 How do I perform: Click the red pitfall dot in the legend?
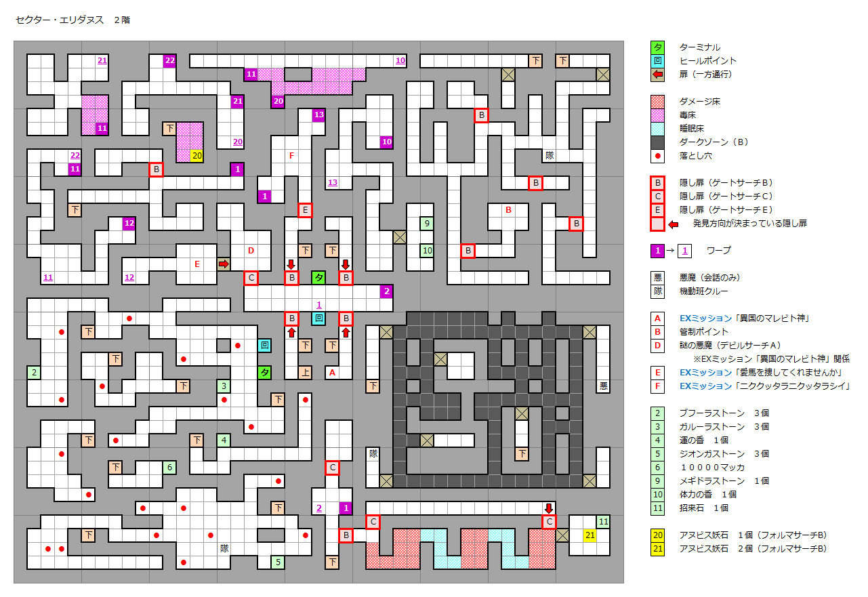[657, 156]
